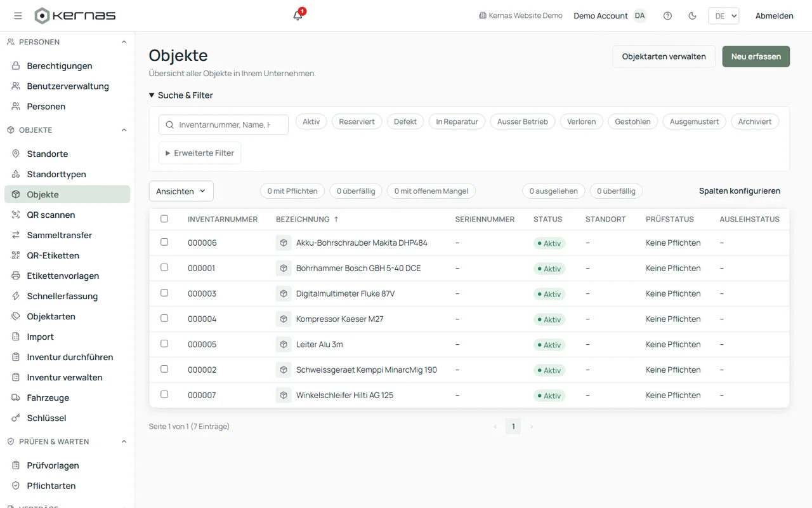Check the Kompressor Kaeser M27 row
Image resolution: width=812 pixels, height=508 pixels.
tap(164, 318)
